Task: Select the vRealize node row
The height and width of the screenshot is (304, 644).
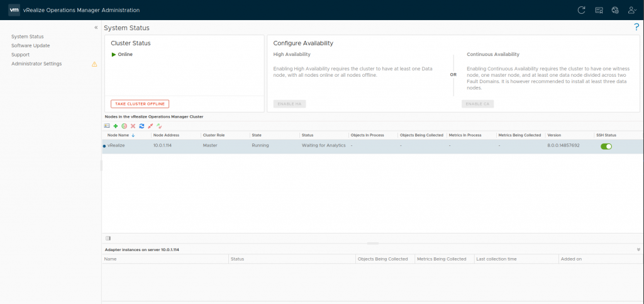Action: (252, 145)
